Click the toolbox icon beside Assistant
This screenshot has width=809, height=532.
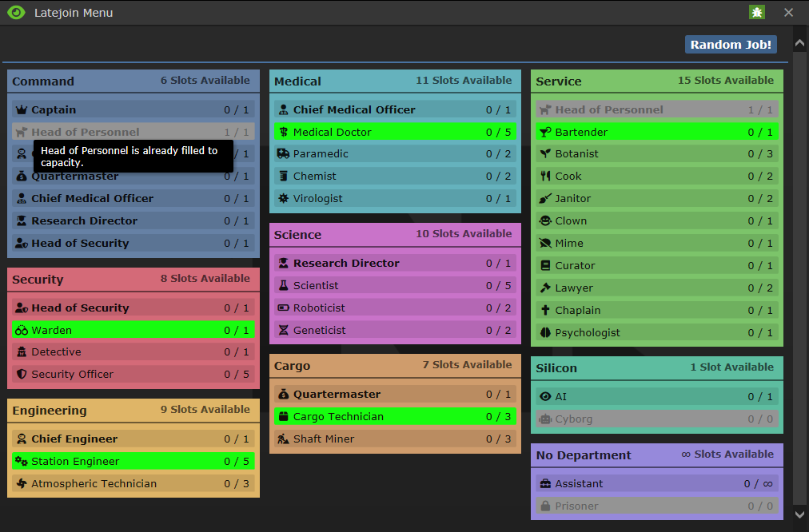(x=545, y=483)
